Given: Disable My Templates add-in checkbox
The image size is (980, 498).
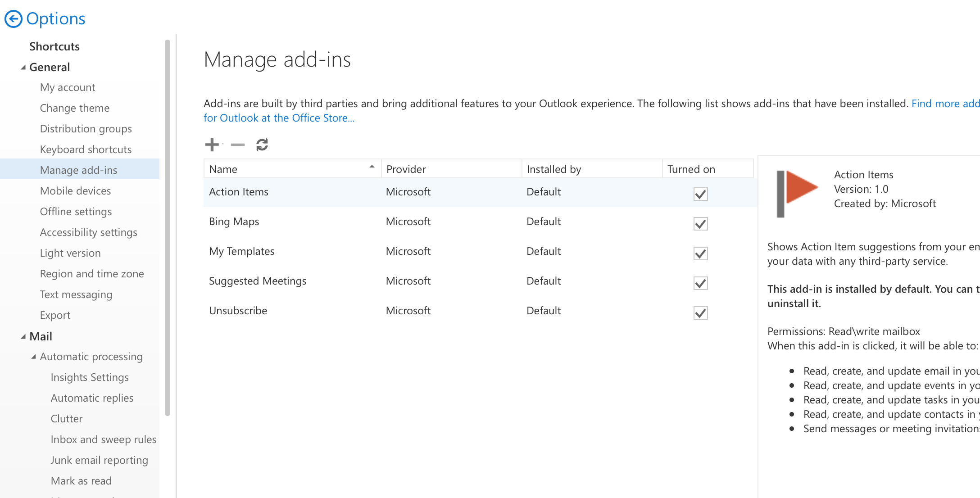Looking at the screenshot, I should (x=700, y=254).
